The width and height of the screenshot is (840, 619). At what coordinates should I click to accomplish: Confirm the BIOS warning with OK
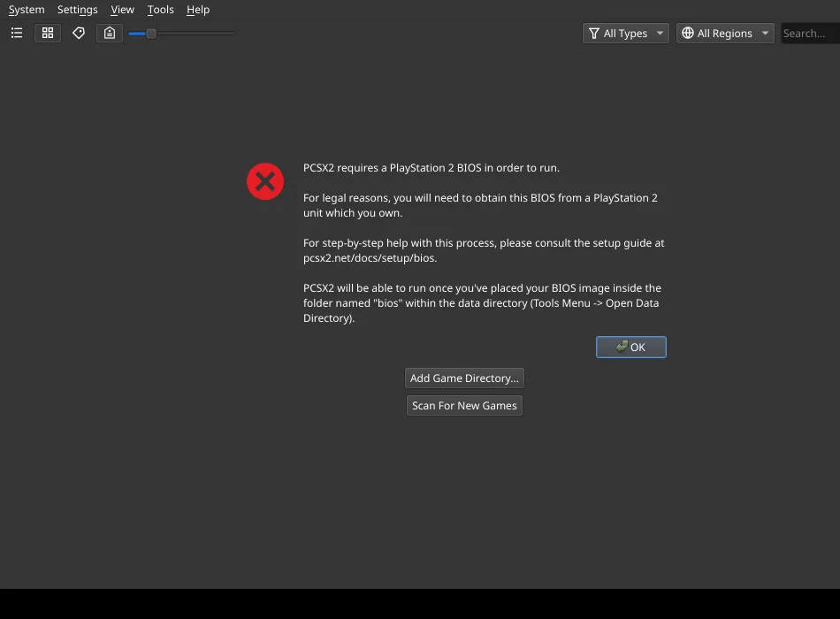(631, 348)
